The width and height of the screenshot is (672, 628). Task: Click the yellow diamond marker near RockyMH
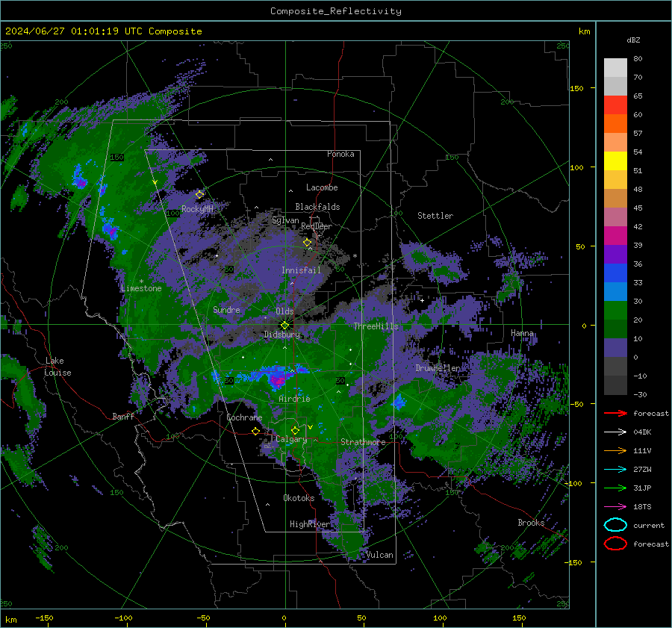point(199,195)
